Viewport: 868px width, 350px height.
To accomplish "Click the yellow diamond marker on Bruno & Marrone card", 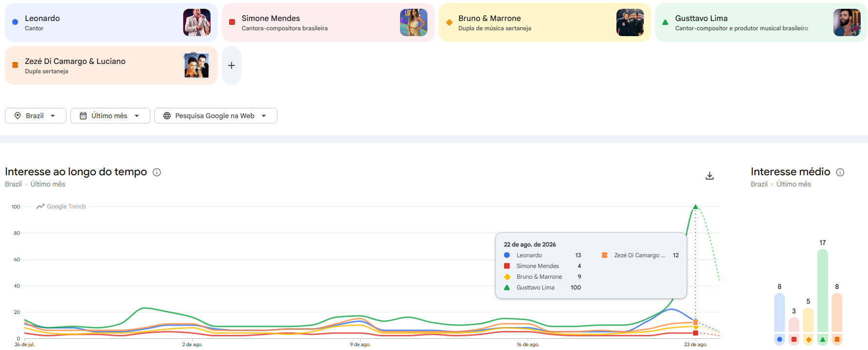I will 449,22.
